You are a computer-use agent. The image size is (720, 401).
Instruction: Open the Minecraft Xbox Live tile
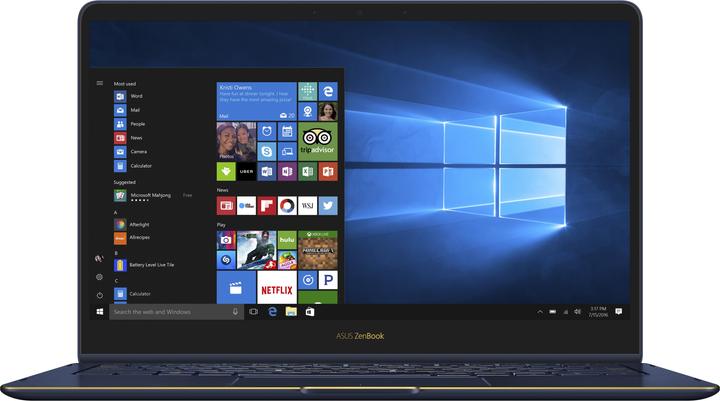[x=318, y=250]
